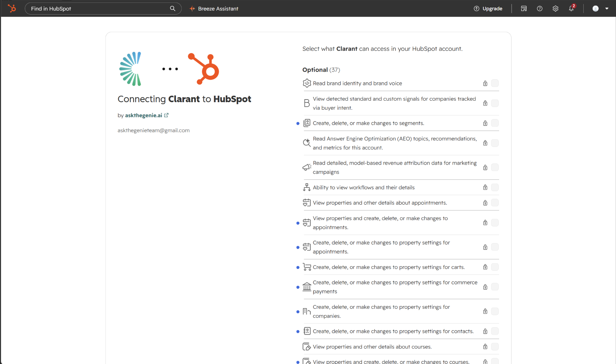Click the contacts property settings icon

pyautogui.click(x=307, y=331)
